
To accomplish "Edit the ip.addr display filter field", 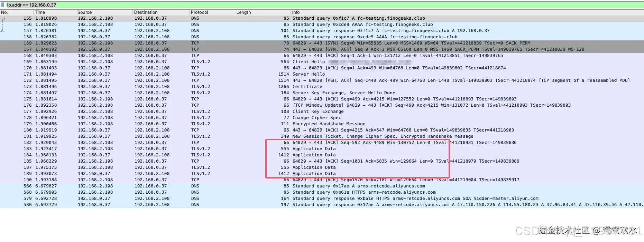I will coord(325,5).
